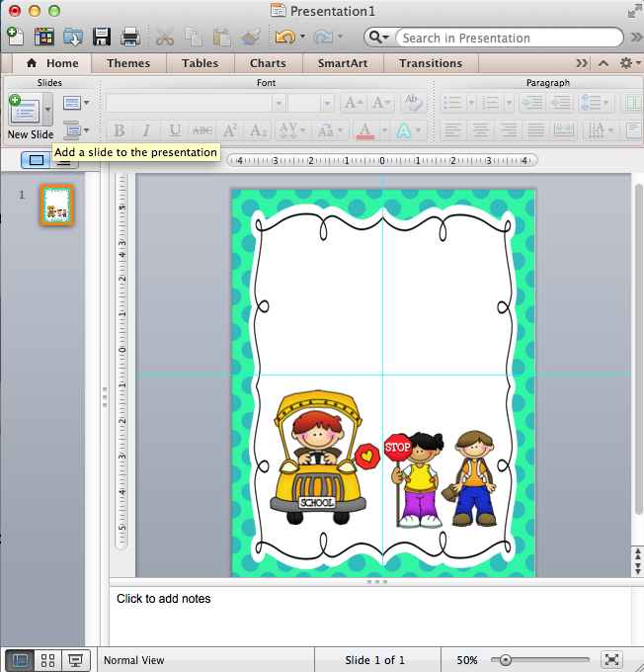The width and height of the screenshot is (644, 672).
Task: Fit slide to window icon
Action: [611, 660]
